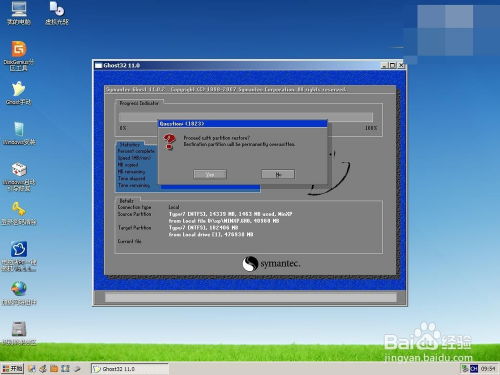Close the Ghost32 window

pyautogui.click(x=401, y=66)
